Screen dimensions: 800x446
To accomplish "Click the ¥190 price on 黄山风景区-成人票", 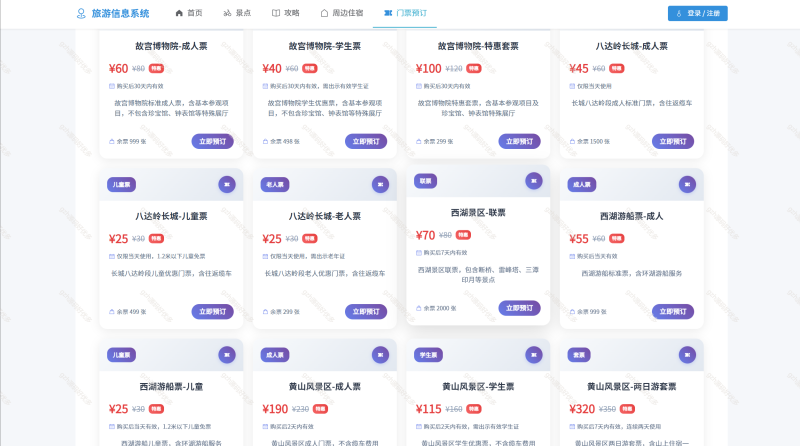I will (x=276, y=409).
